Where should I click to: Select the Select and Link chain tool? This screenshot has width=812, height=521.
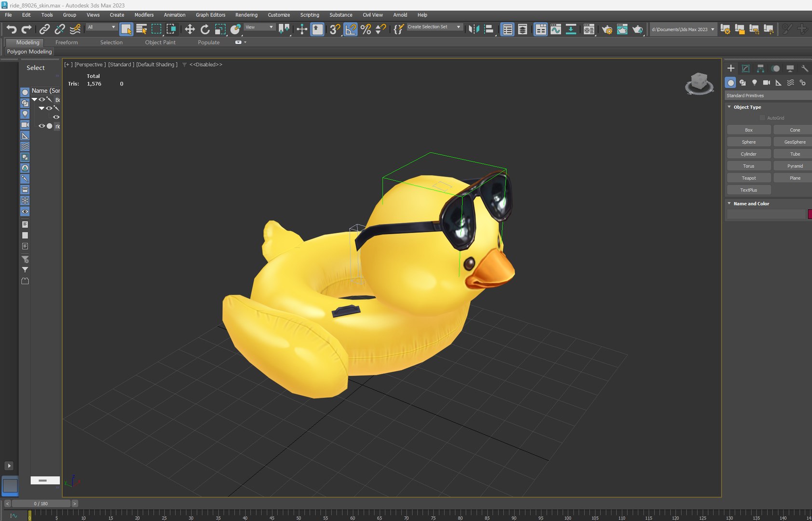44,29
